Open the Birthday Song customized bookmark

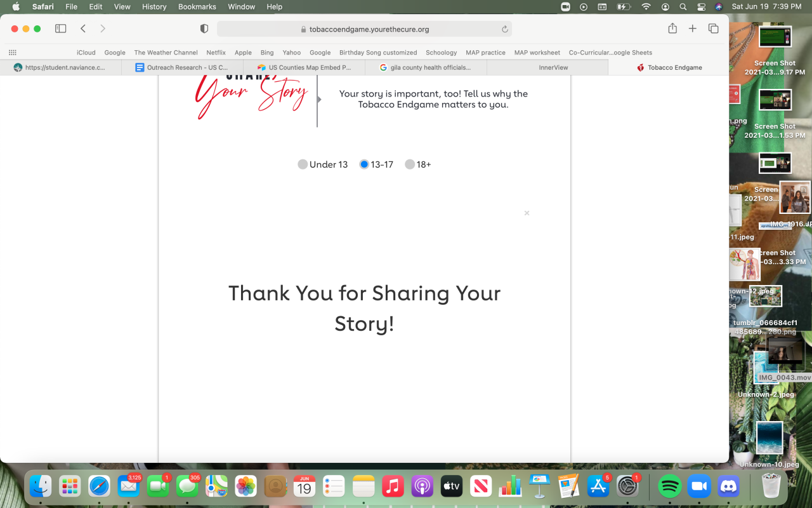378,53
